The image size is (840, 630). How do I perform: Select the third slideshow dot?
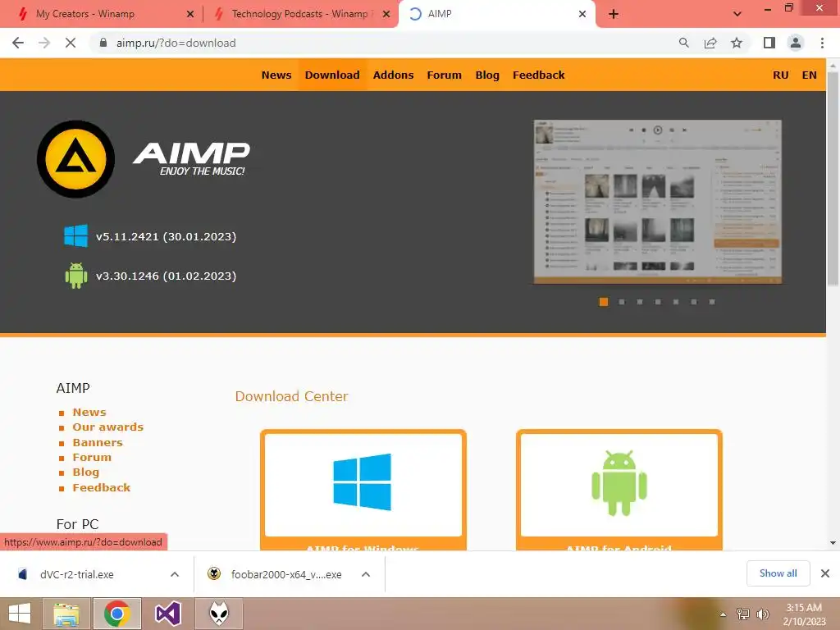pos(640,302)
